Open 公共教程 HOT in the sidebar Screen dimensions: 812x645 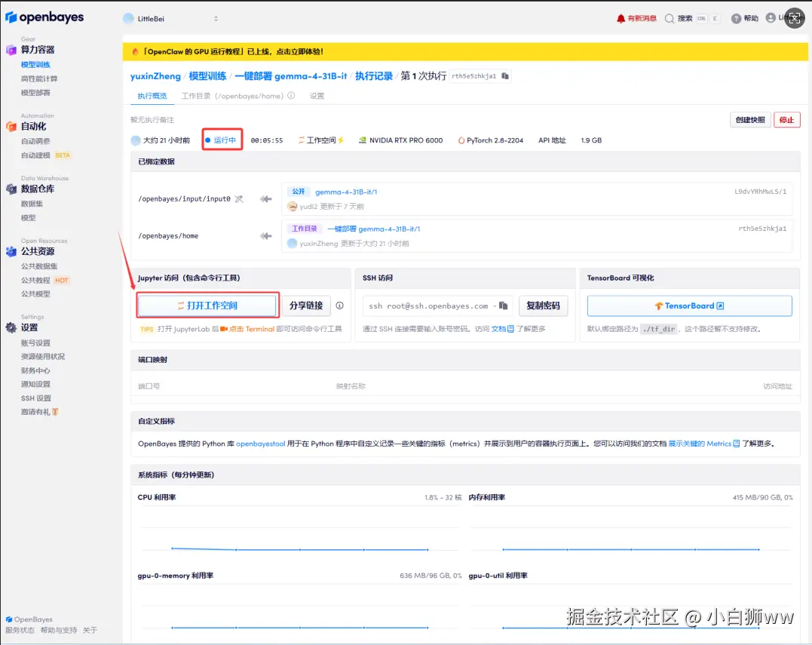45,281
